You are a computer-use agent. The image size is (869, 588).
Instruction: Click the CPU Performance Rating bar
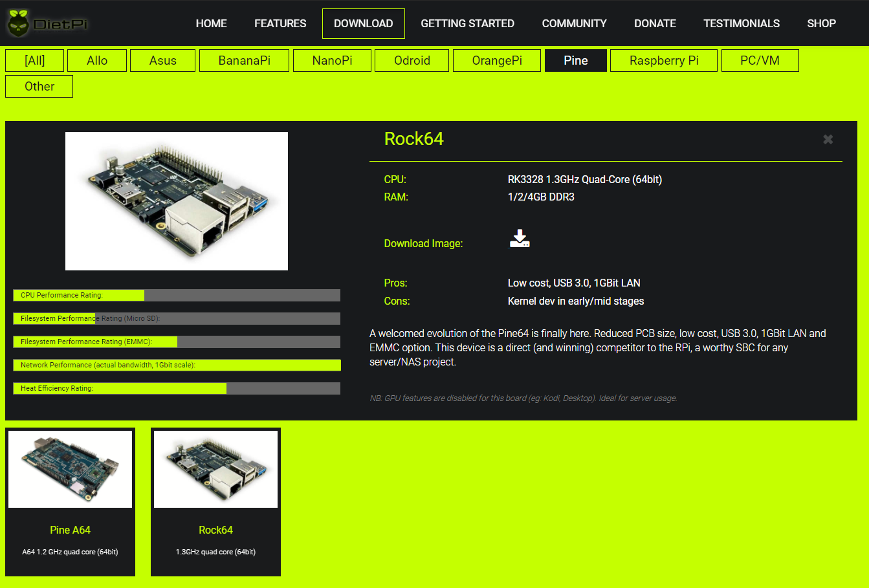[177, 295]
